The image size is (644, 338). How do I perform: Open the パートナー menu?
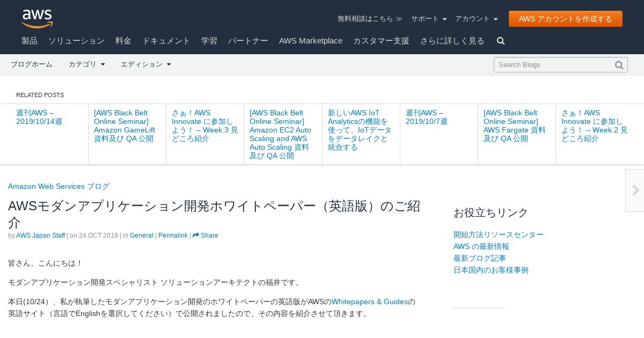[x=248, y=41]
